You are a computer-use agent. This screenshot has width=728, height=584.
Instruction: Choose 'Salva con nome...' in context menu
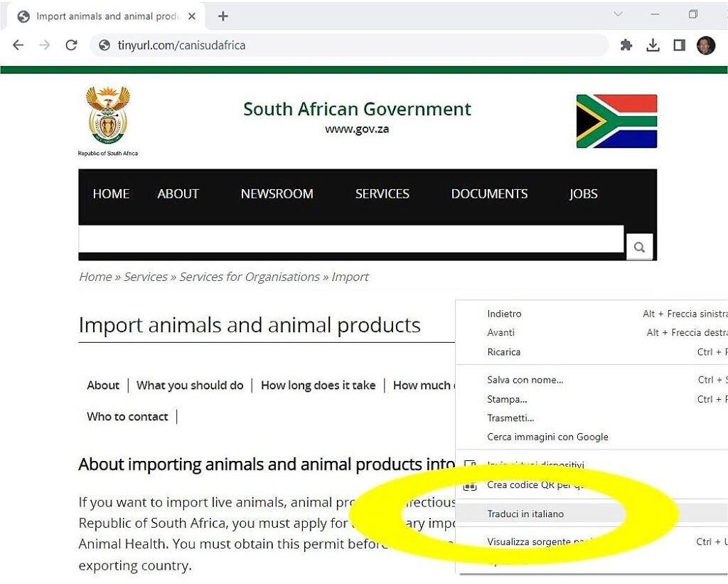525,380
